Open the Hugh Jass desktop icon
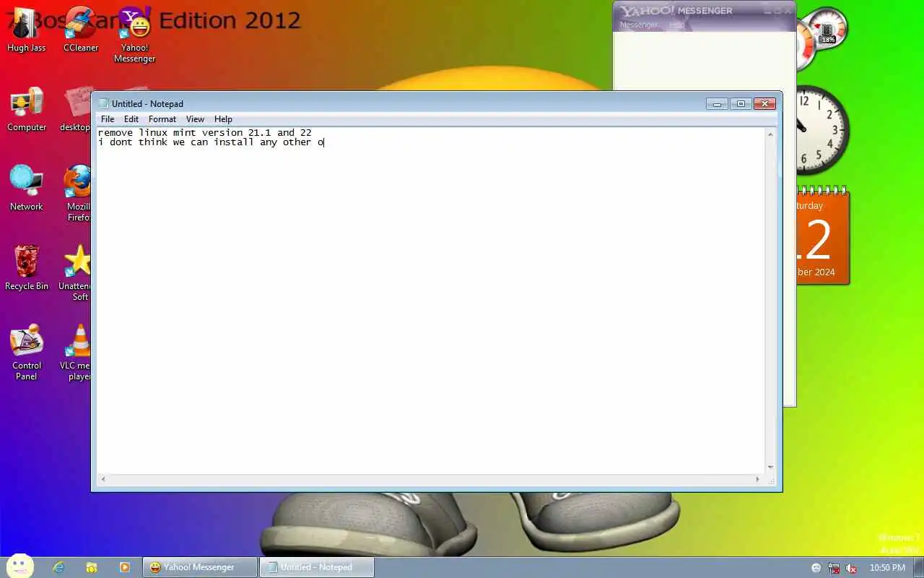Screen dimensions: 924x578 point(26,30)
